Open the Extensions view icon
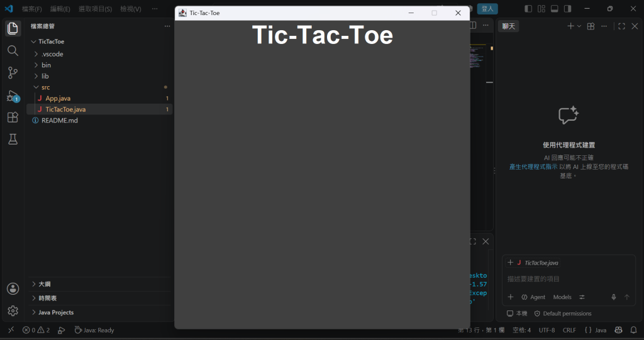Screen dimensions: 644x340 [x=13, y=118]
